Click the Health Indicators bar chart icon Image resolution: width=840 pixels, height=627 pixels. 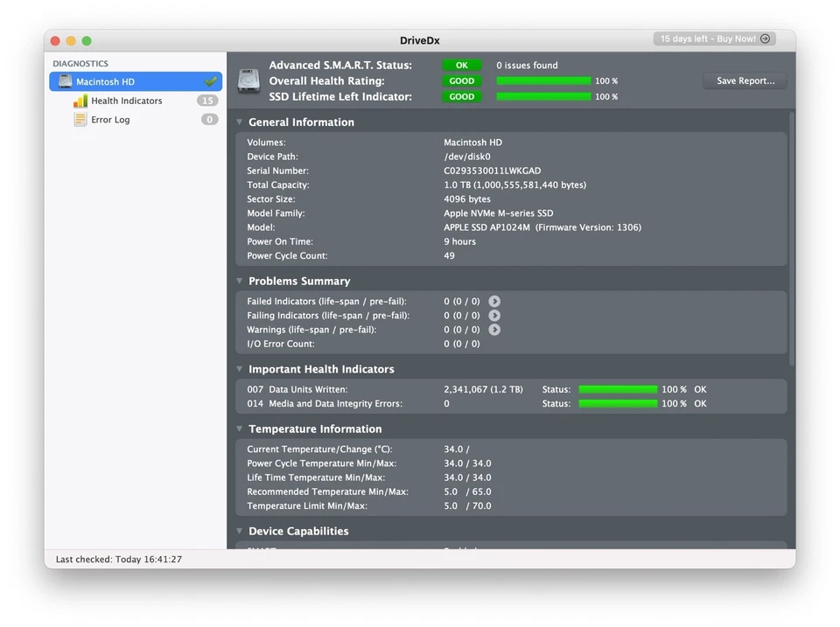80,101
